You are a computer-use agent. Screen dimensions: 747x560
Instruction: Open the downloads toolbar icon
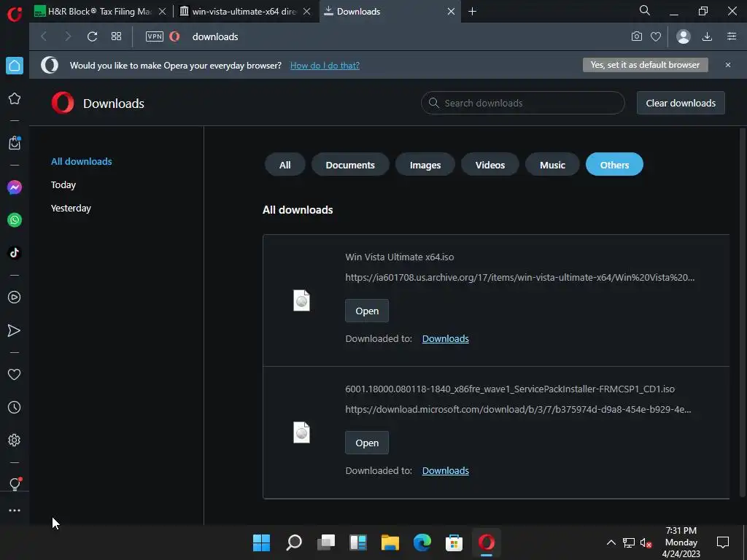click(707, 36)
